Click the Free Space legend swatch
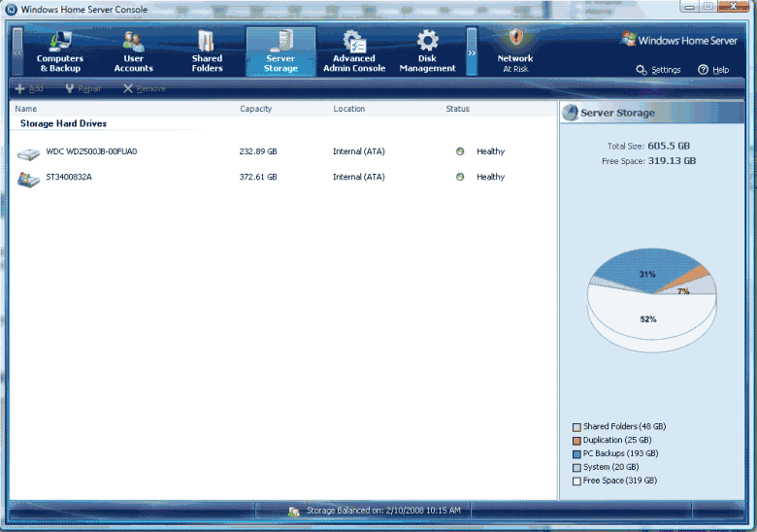This screenshot has width=757, height=532. pyautogui.click(x=576, y=481)
